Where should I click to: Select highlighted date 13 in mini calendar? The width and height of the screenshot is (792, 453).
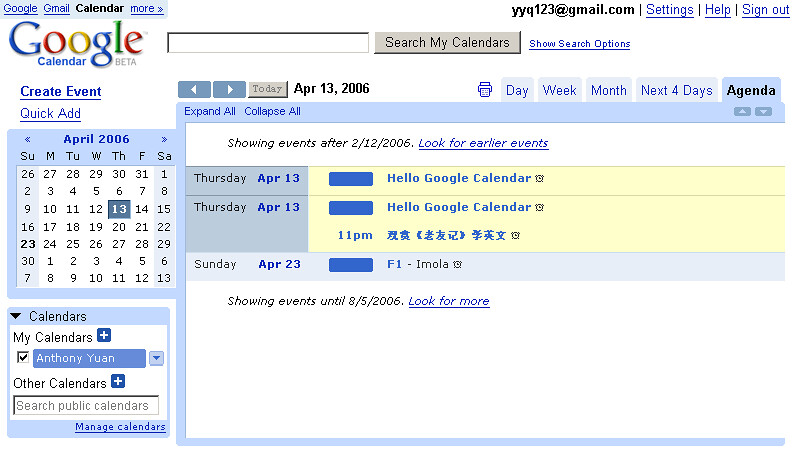(119, 209)
